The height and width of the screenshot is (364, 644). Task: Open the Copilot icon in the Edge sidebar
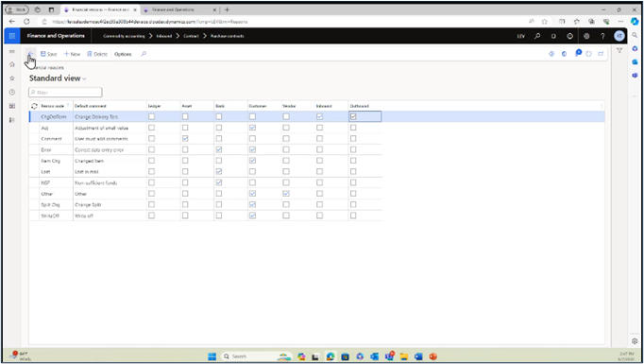(x=635, y=22)
